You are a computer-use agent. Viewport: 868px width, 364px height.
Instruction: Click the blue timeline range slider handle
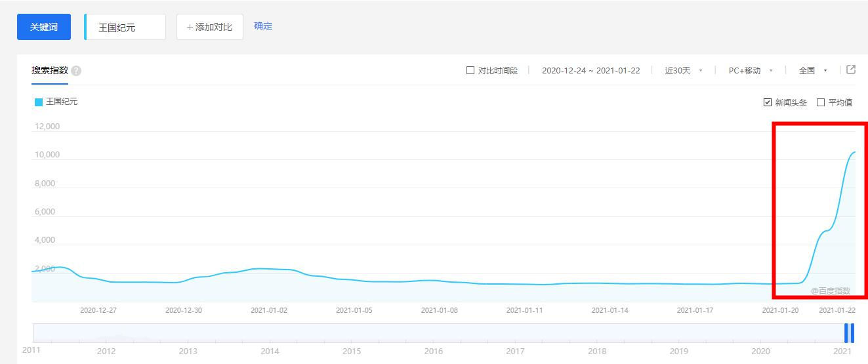coord(850,333)
